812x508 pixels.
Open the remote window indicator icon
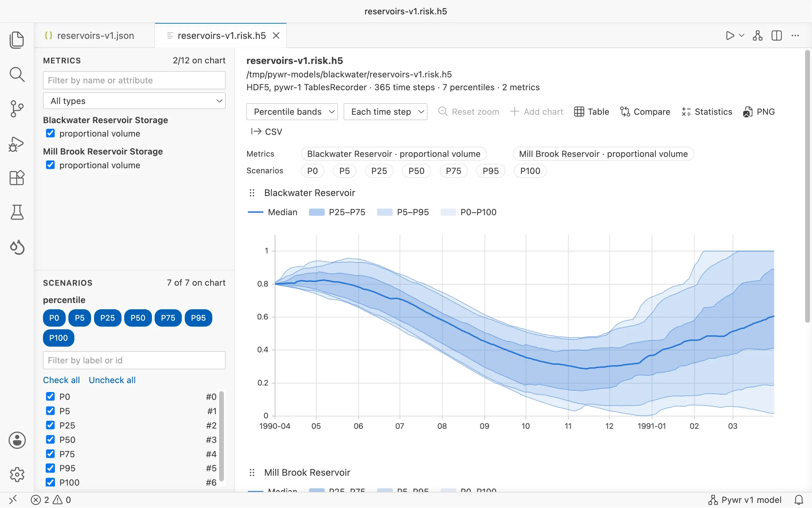coord(13,500)
